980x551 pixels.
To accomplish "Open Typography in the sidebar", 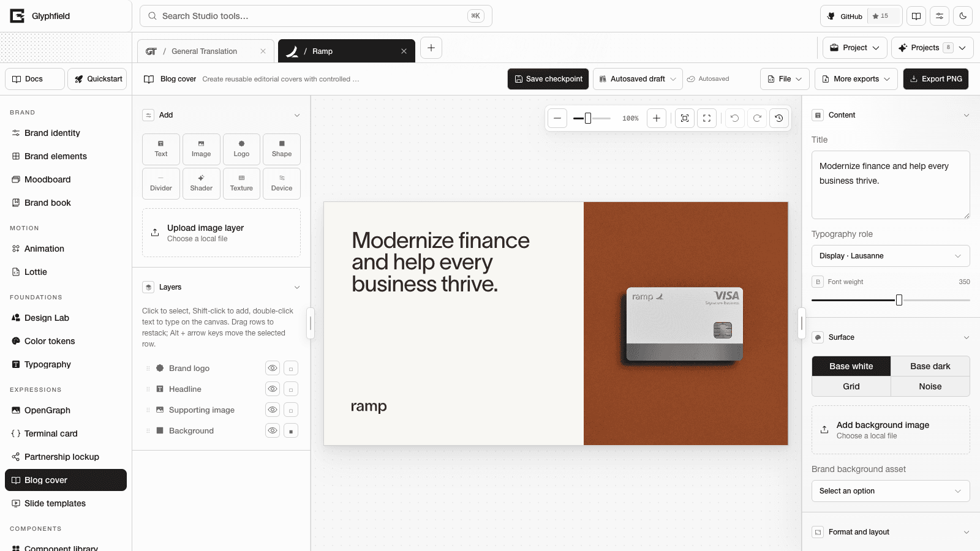I will [x=66, y=364].
